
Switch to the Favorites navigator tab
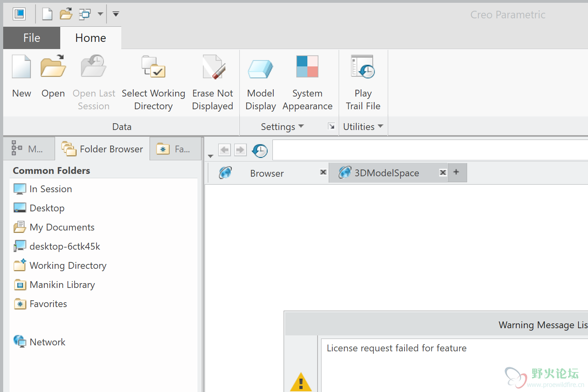(x=176, y=149)
